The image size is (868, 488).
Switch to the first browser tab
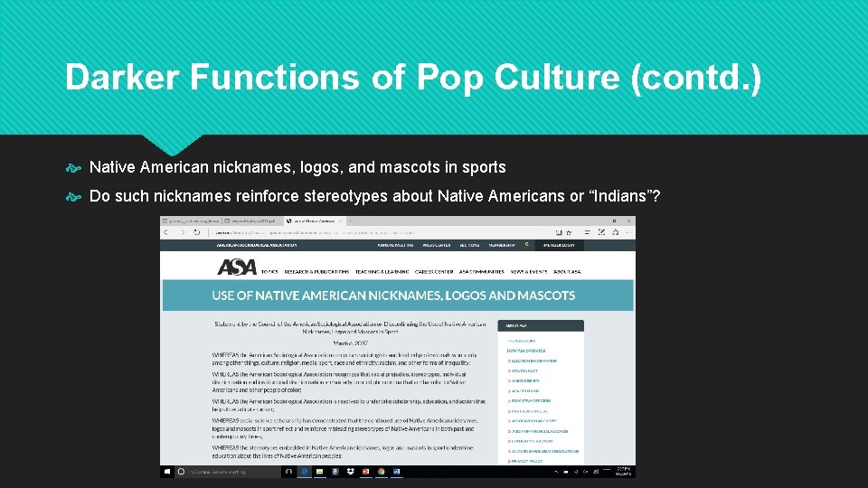[191, 221]
